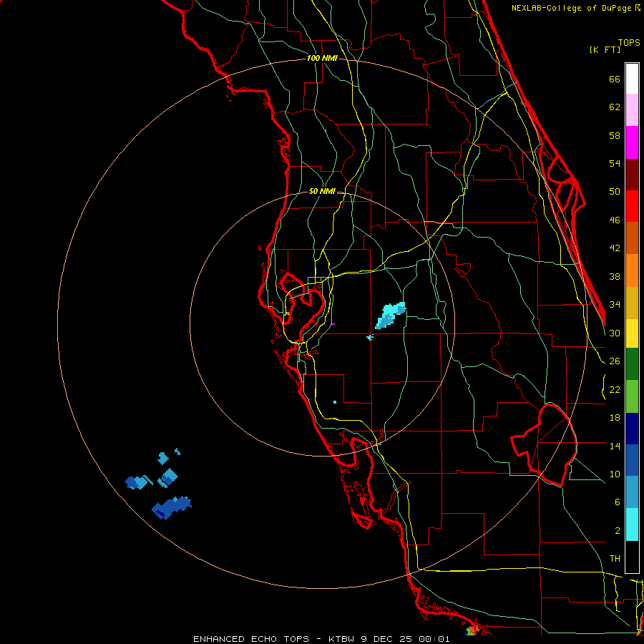The width and height of the screenshot is (644, 644).
Task: Click the legend value 26
Action: pos(615,361)
